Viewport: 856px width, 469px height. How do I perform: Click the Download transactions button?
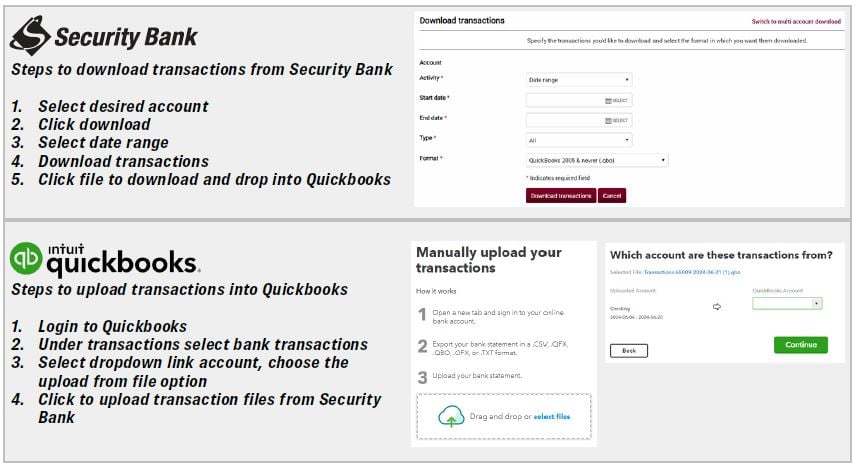[x=561, y=195]
